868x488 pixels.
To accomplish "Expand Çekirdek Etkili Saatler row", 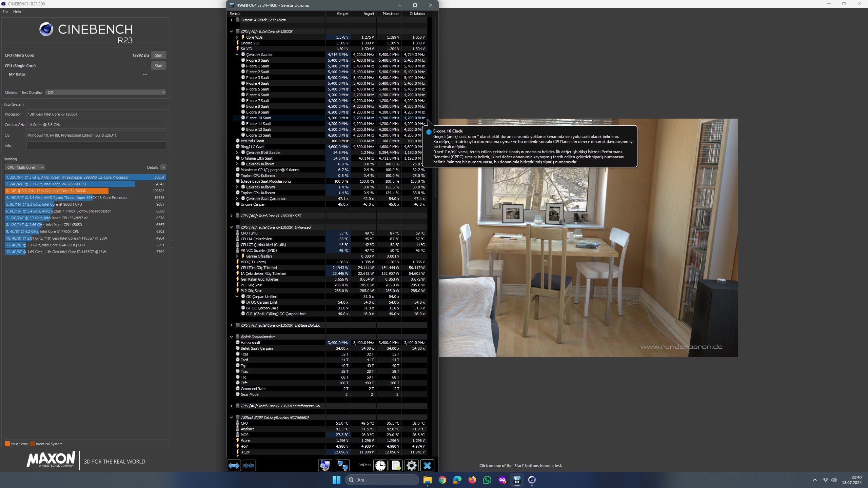I will point(237,152).
